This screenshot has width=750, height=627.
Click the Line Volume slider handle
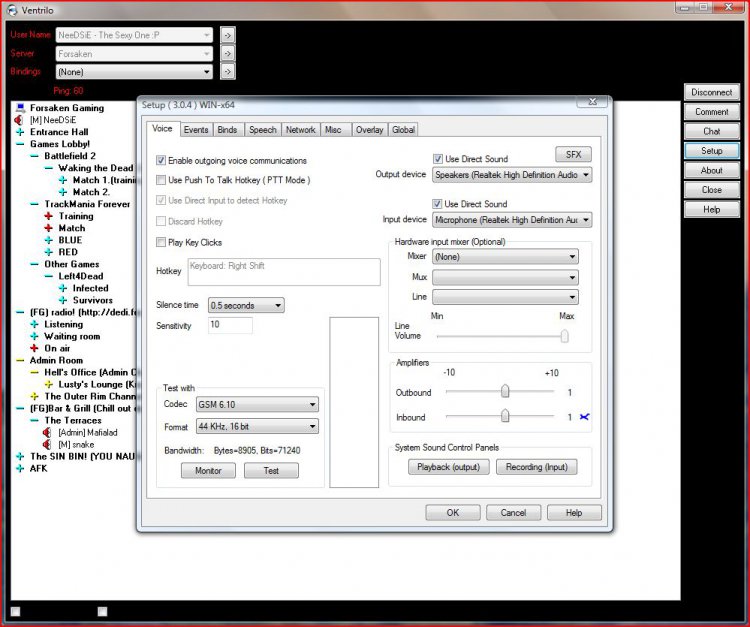coord(564,336)
